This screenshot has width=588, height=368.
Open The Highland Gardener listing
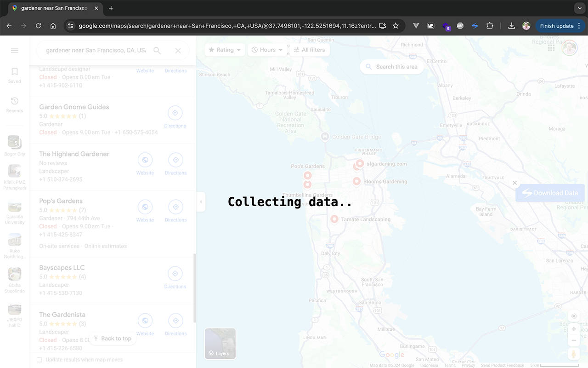pyautogui.click(x=74, y=154)
